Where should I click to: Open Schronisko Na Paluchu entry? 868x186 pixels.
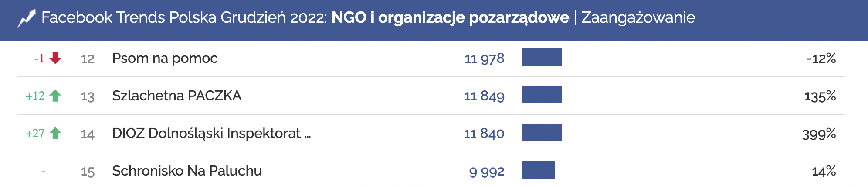pyautogui.click(x=187, y=171)
